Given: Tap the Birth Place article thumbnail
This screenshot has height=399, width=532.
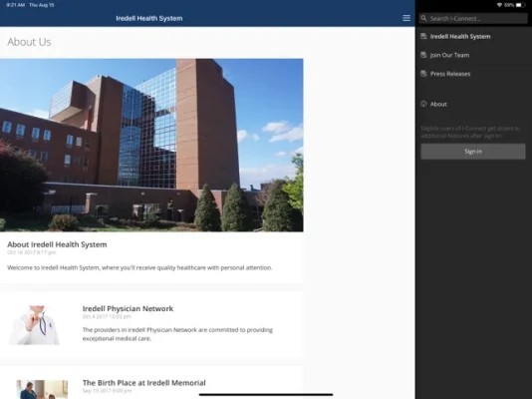Looking at the screenshot, I should pyautogui.click(x=42, y=389).
